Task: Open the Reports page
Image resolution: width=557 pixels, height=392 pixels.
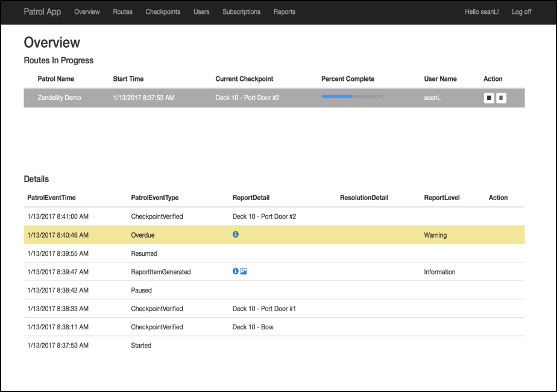Action: click(x=285, y=11)
